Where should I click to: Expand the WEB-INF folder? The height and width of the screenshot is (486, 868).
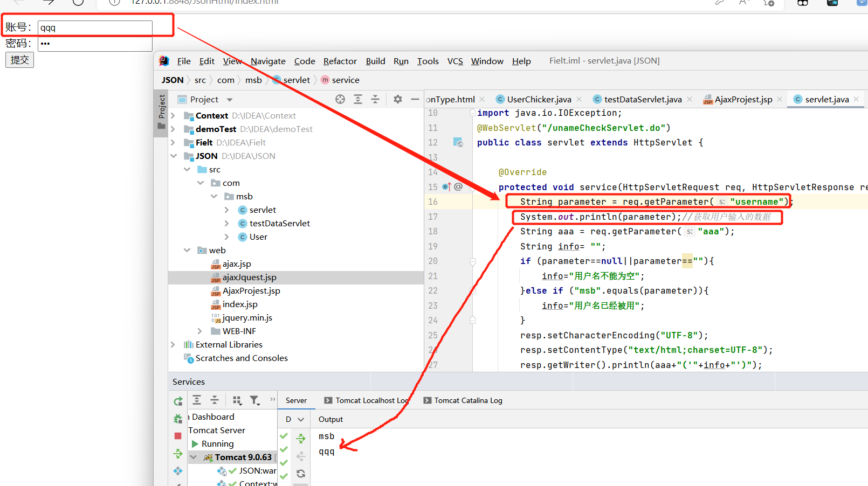pos(199,331)
